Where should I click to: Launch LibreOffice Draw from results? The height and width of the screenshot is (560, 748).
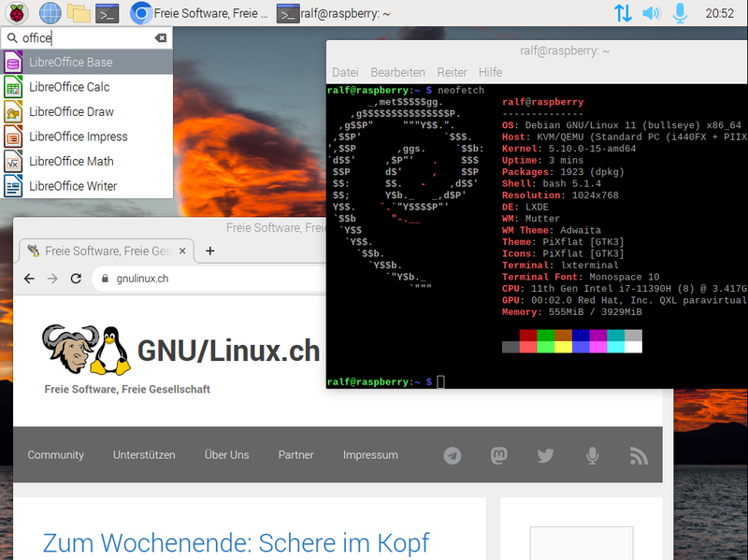[86, 111]
